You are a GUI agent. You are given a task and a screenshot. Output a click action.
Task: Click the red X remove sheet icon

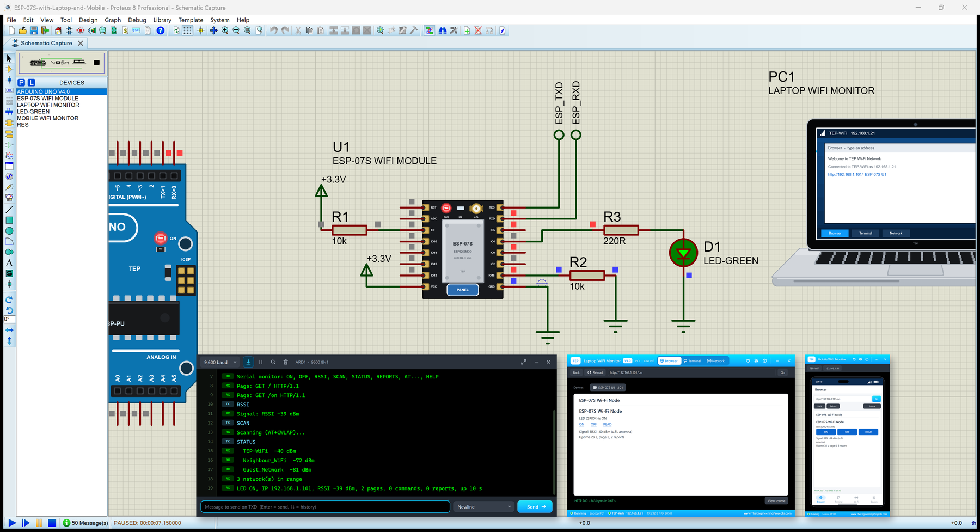[x=478, y=30]
